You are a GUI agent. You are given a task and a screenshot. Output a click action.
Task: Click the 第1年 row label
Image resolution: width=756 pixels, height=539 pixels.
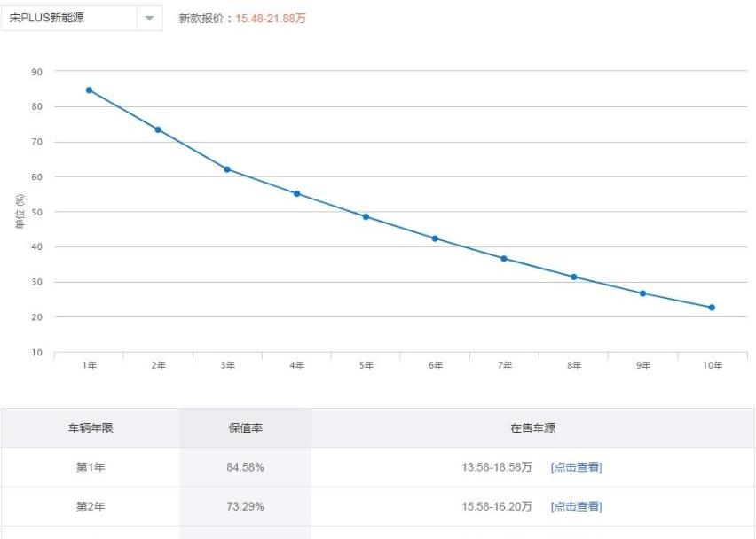(x=91, y=467)
